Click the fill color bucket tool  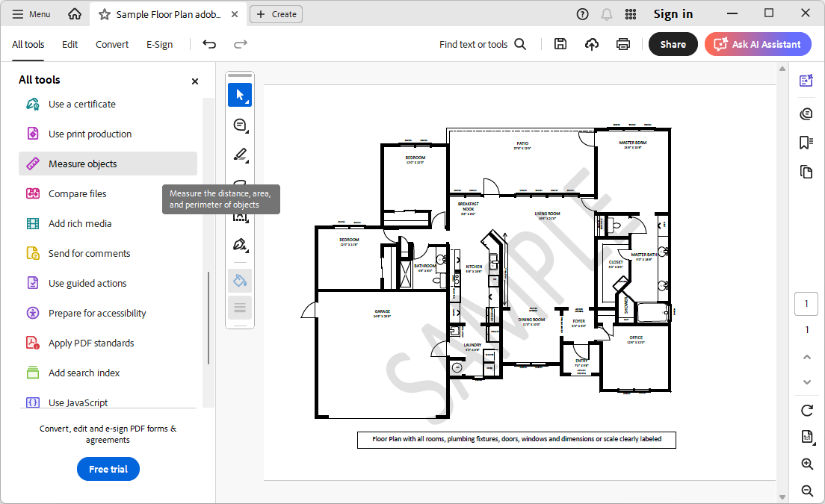pyautogui.click(x=240, y=280)
